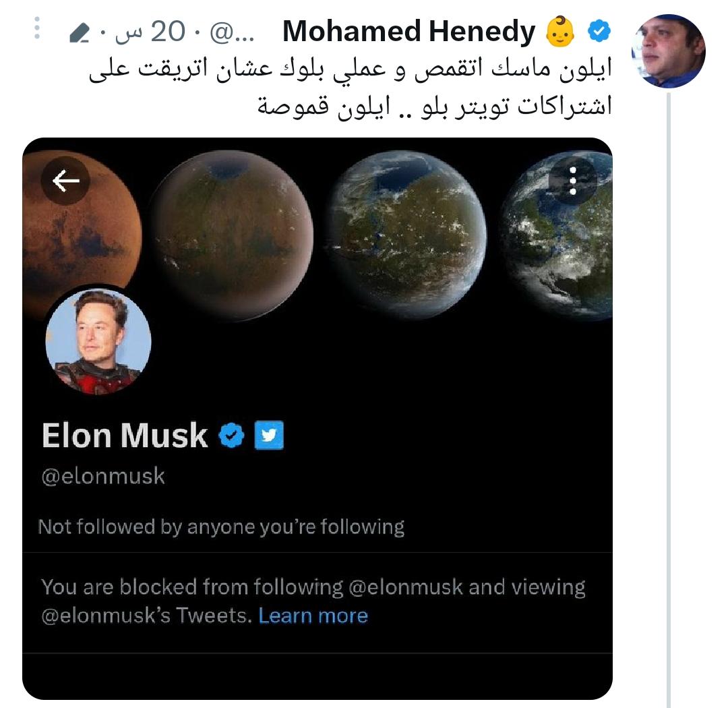
Task: Click the square Twitter bird badge
Action: [x=269, y=436]
